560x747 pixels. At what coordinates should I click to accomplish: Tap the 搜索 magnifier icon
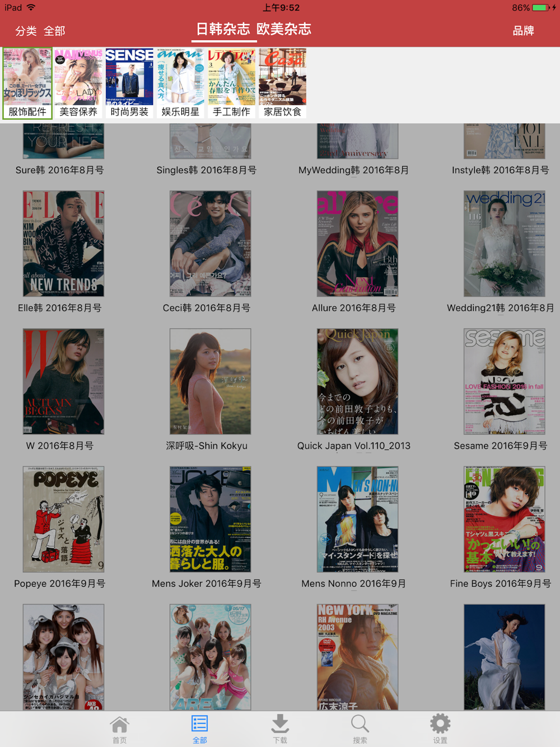click(360, 729)
